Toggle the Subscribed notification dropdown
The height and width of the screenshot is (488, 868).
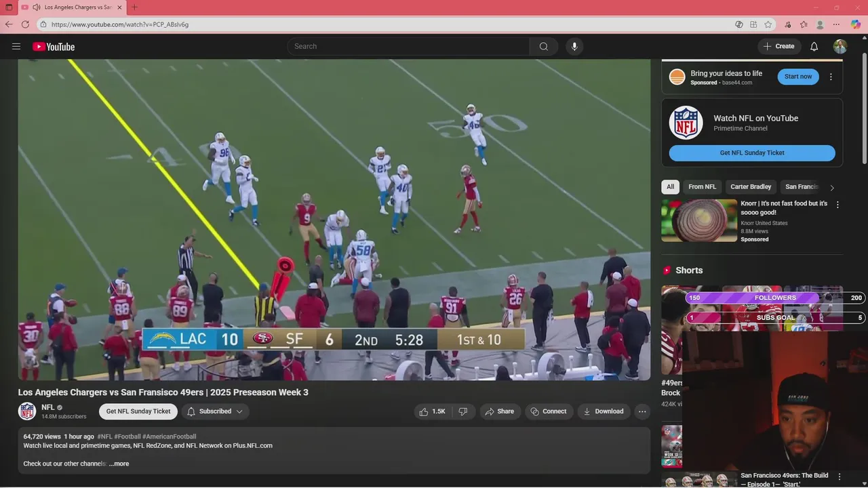pos(217,411)
